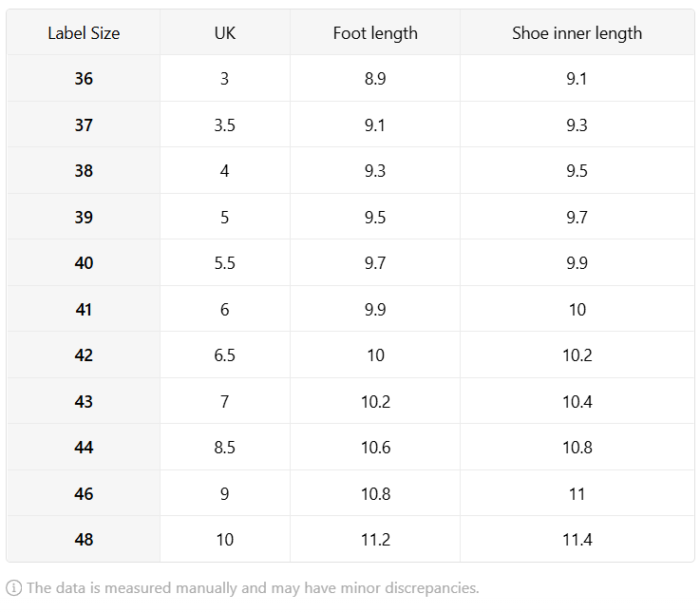Select label size 37 cell
This screenshot has width=700, height=613.
pos(84,125)
